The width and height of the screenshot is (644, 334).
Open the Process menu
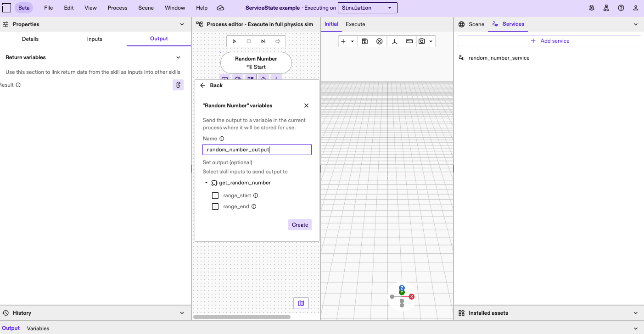pyautogui.click(x=118, y=8)
